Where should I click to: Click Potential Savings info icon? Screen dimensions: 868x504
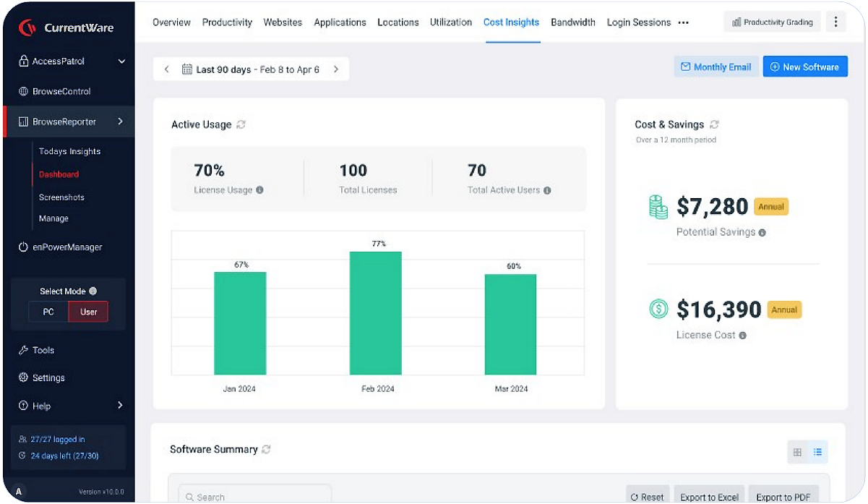(x=762, y=233)
